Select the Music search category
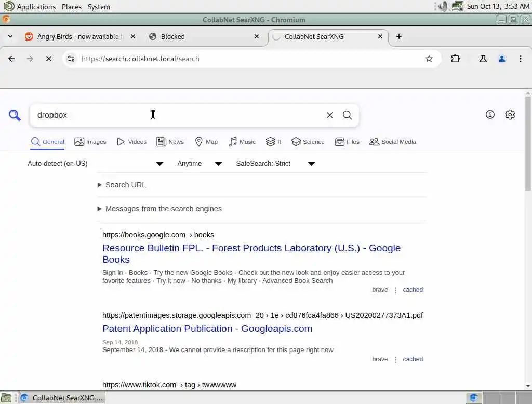532x404 pixels. click(242, 142)
